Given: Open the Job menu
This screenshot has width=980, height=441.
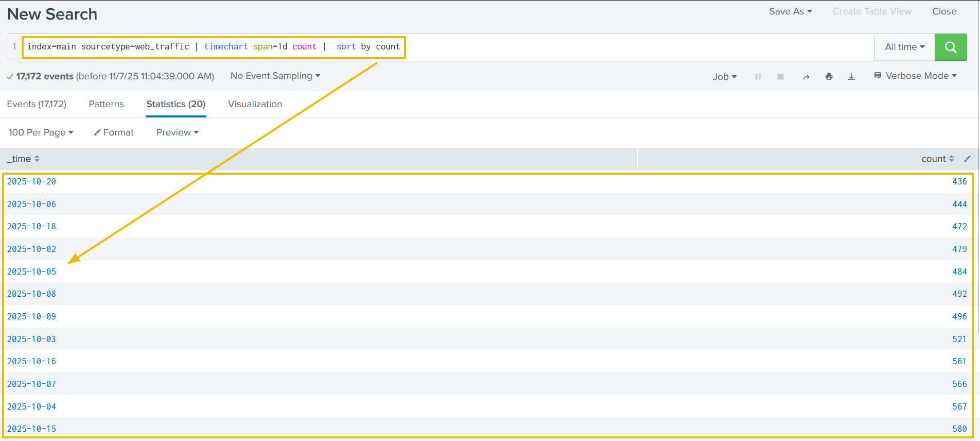Looking at the screenshot, I should tap(724, 77).
